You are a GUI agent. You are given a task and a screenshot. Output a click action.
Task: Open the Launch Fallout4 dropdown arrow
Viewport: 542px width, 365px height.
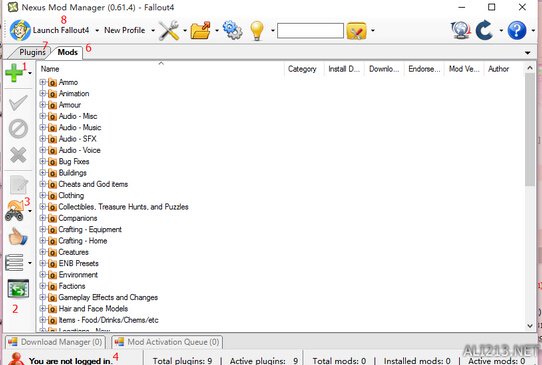97,31
